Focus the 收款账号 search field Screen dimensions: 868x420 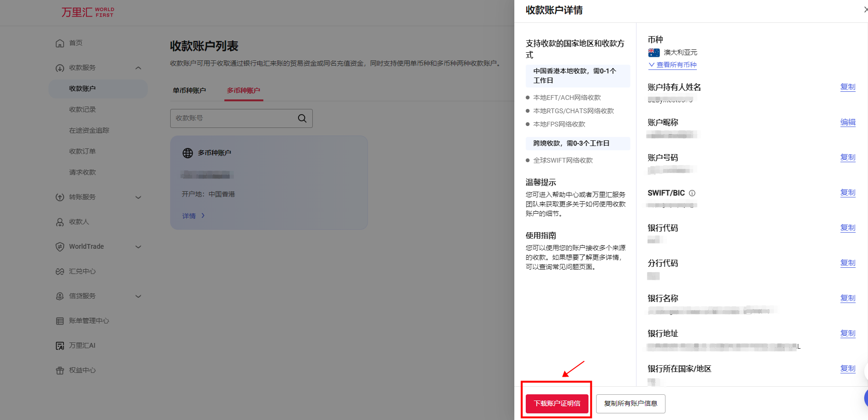pos(233,118)
